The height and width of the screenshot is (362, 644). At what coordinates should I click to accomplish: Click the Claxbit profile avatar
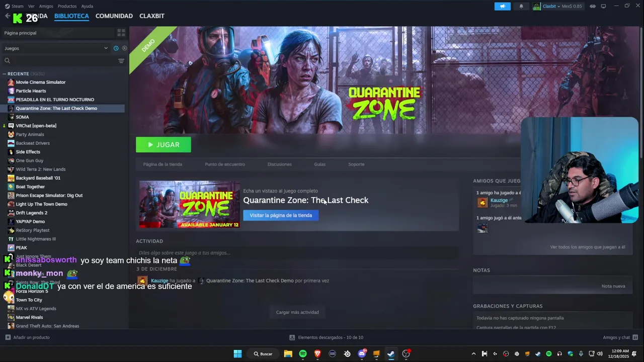click(537, 6)
